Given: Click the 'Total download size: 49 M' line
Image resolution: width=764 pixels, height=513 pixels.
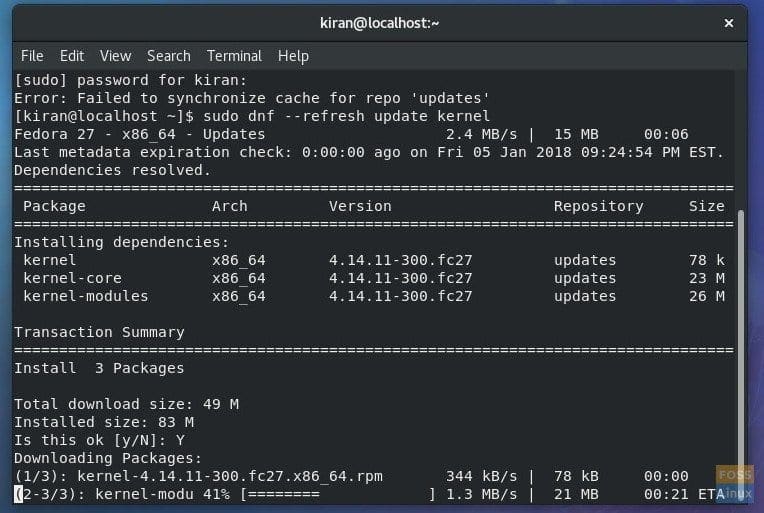Looking at the screenshot, I should (126, 404).
